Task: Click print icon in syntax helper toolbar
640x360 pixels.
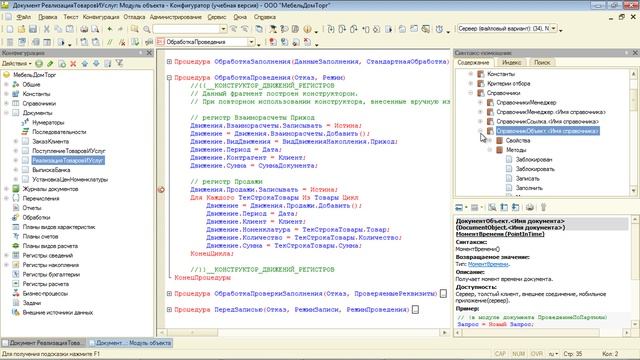Action: click(530, 207)
